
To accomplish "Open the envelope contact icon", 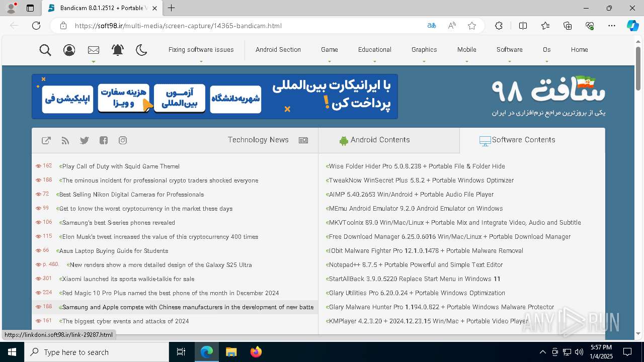I will click(94, 50).
